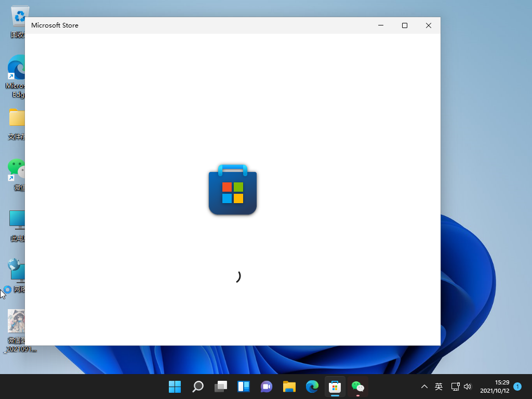Minimize the Microsoft Store window
This screenshot has width=532, height=399.
[x=381, y=25]
